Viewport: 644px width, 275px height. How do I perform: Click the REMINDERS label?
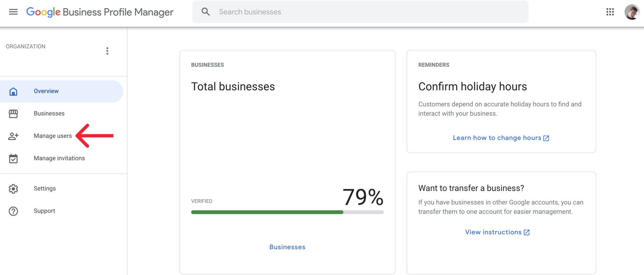(x=434, y=65)
